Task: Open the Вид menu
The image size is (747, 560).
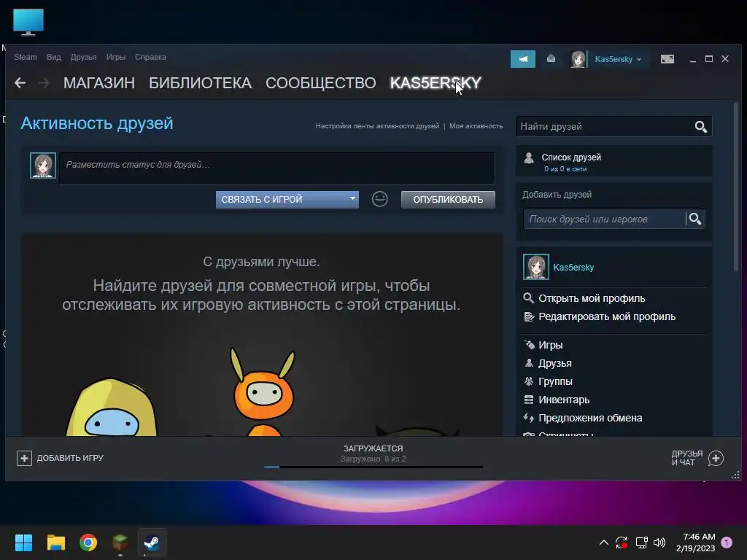Action: coord(54,57)
